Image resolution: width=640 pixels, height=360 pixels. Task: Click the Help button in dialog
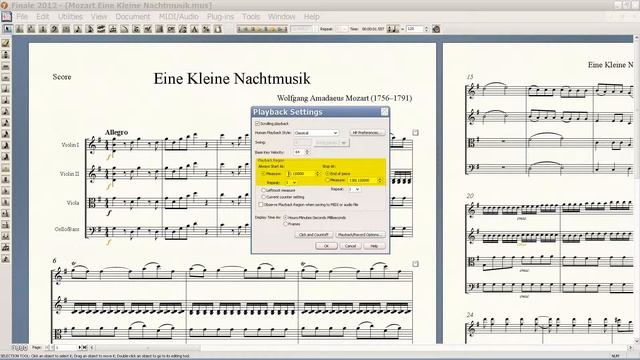coord(374,246)
